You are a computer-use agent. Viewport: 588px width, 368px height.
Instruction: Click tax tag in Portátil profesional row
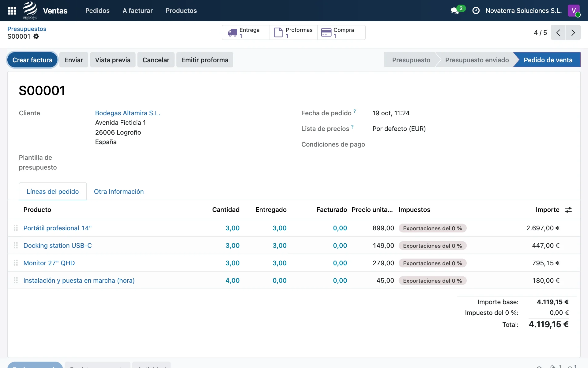click(x=432, y=228)
